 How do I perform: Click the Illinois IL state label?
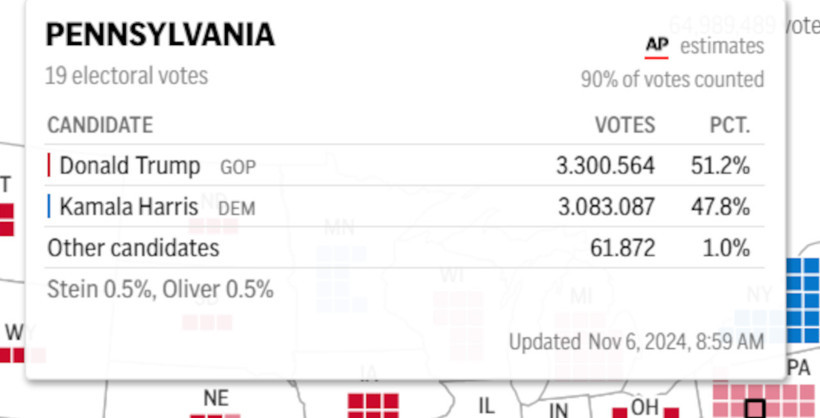(486, 405)
